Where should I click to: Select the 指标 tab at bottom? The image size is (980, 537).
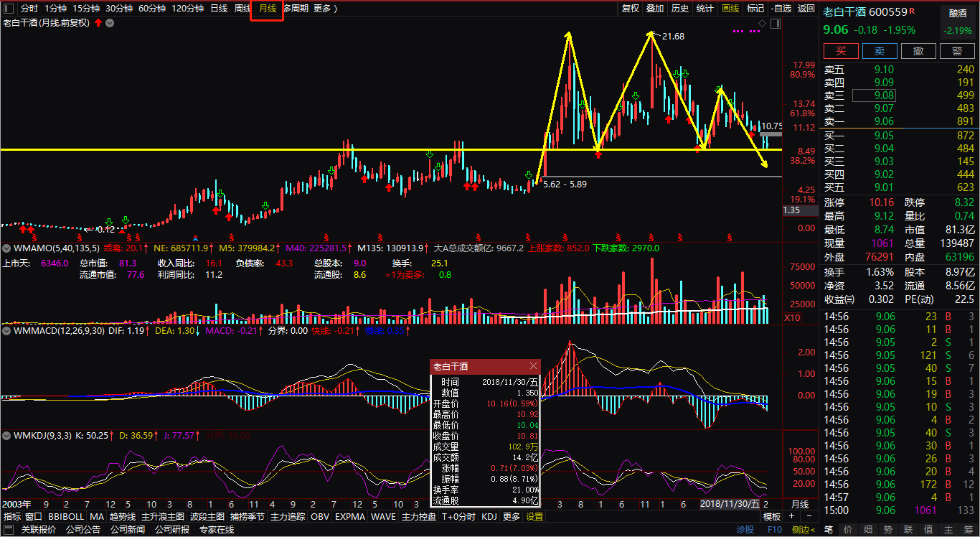coord(12,516)
